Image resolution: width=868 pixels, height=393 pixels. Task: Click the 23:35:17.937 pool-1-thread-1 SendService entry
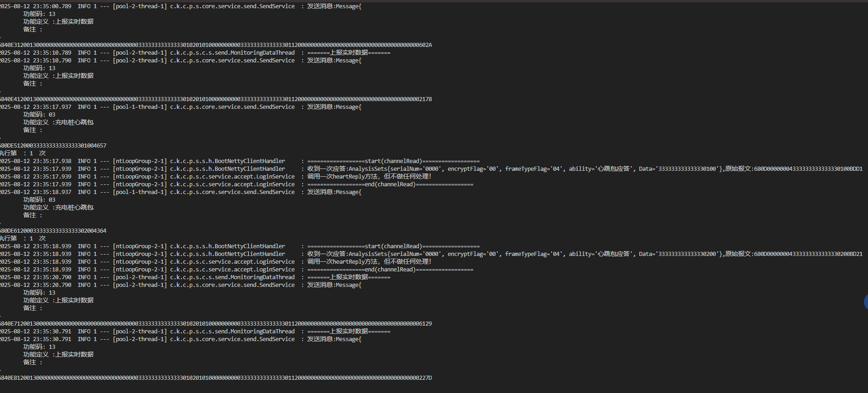tap(182, 107)
